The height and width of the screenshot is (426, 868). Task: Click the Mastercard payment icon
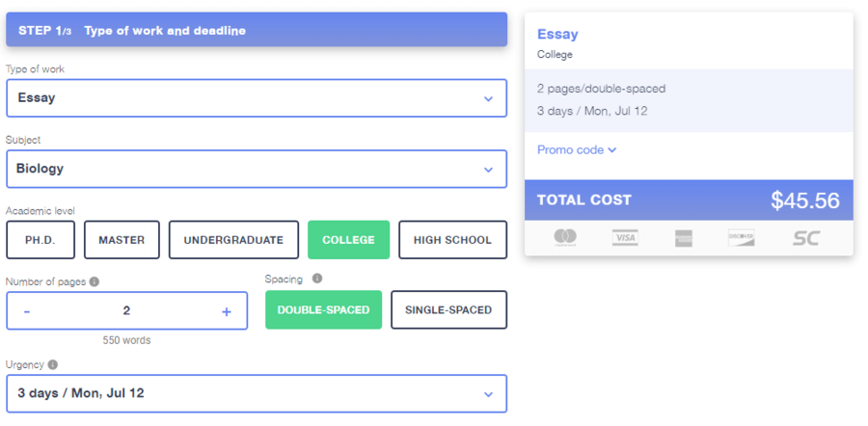coord(566,238)
